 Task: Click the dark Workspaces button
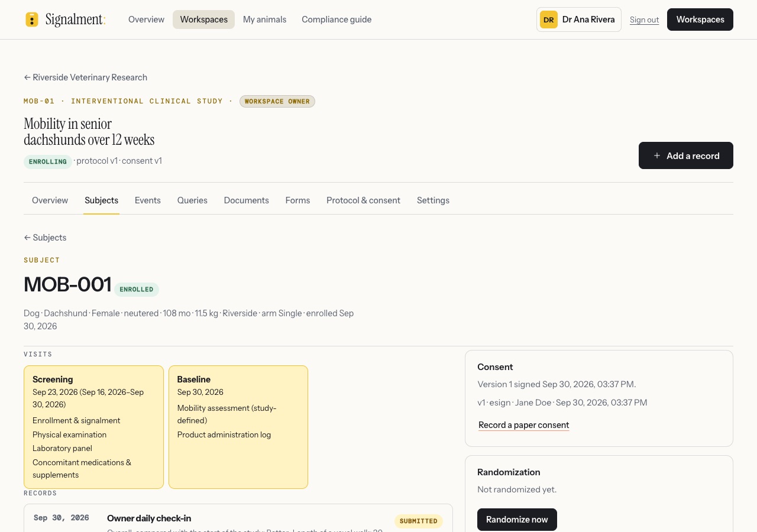700,20
